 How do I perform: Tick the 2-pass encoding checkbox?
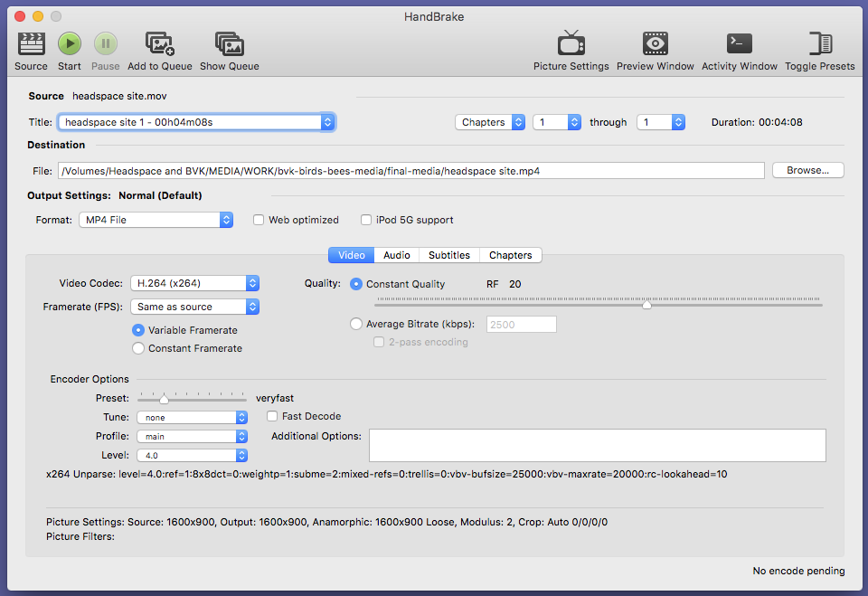point(379,342)
